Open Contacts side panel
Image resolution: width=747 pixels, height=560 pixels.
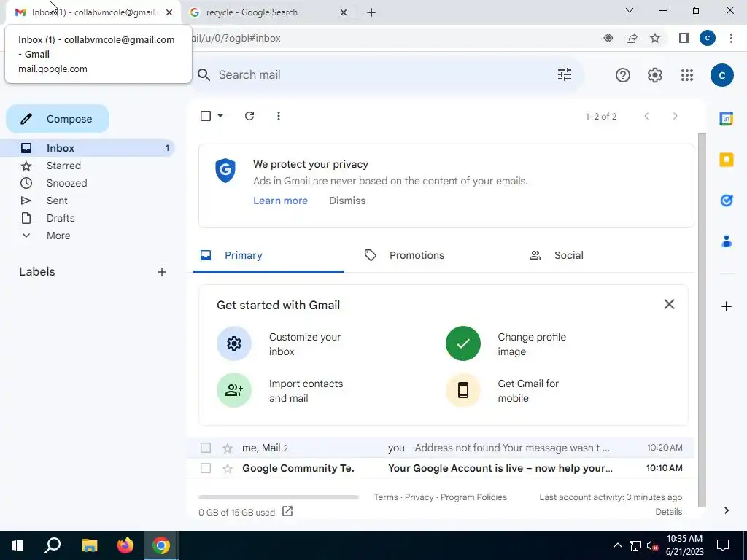pyautogui.click(x=726, y=241)
